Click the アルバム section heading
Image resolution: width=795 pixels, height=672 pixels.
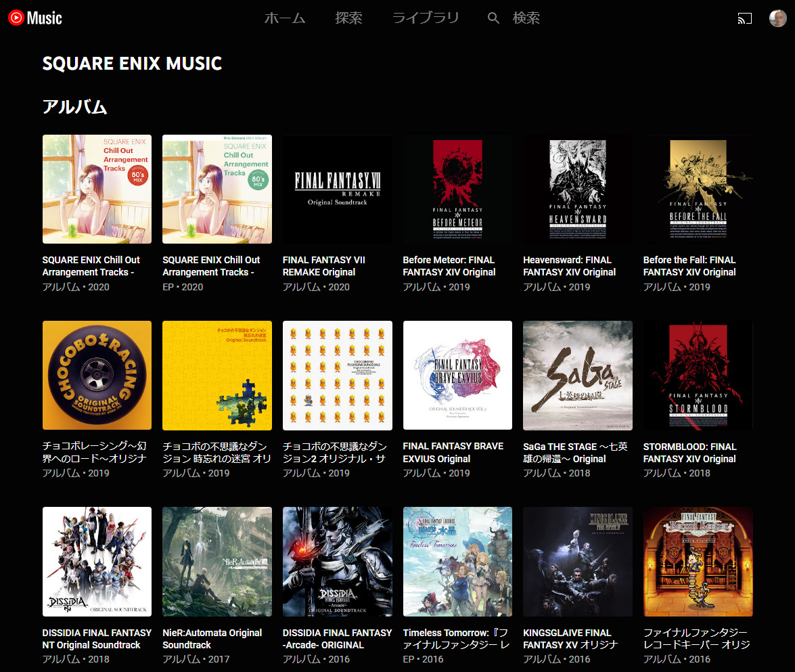(x=74, y=106)
